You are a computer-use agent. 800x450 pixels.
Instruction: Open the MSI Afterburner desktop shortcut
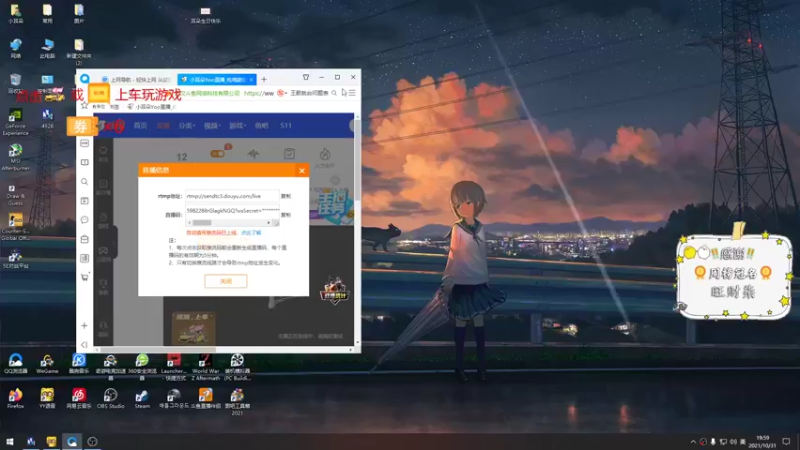point(15,157)
